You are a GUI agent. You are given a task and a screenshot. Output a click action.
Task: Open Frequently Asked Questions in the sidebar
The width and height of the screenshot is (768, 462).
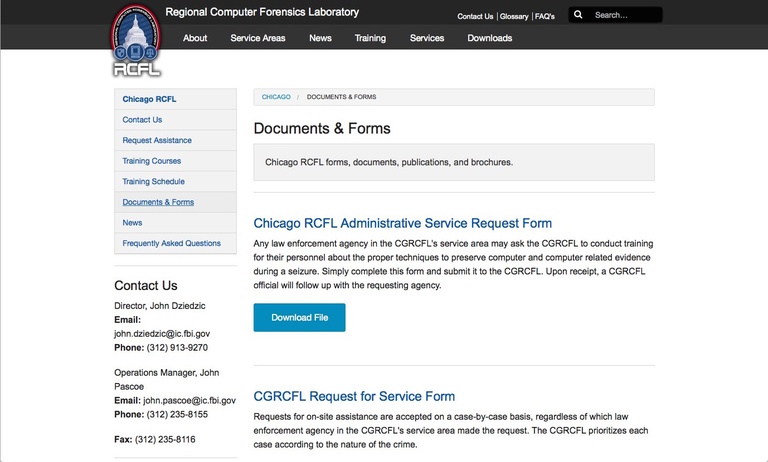click(x=175, y=243)
